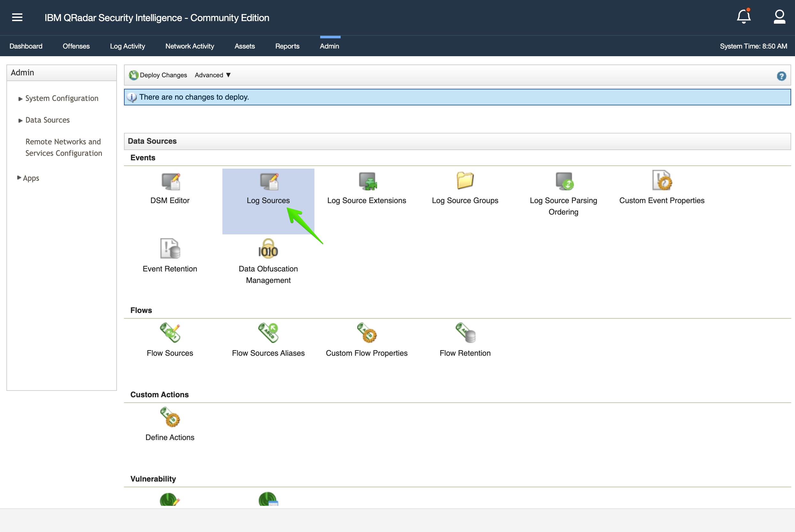Open Remote Networks and Services Configuration
The image size is (795, 532).
(x=64, y=147)
